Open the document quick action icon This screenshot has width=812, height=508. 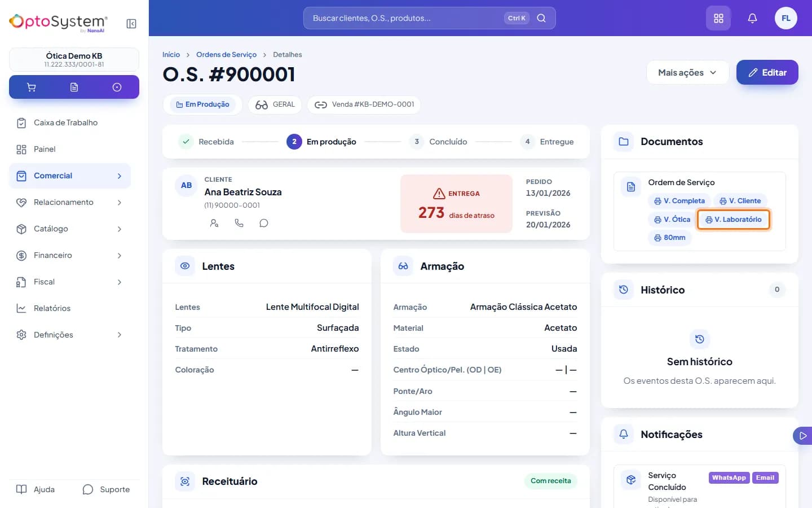(x=74, y=87)
